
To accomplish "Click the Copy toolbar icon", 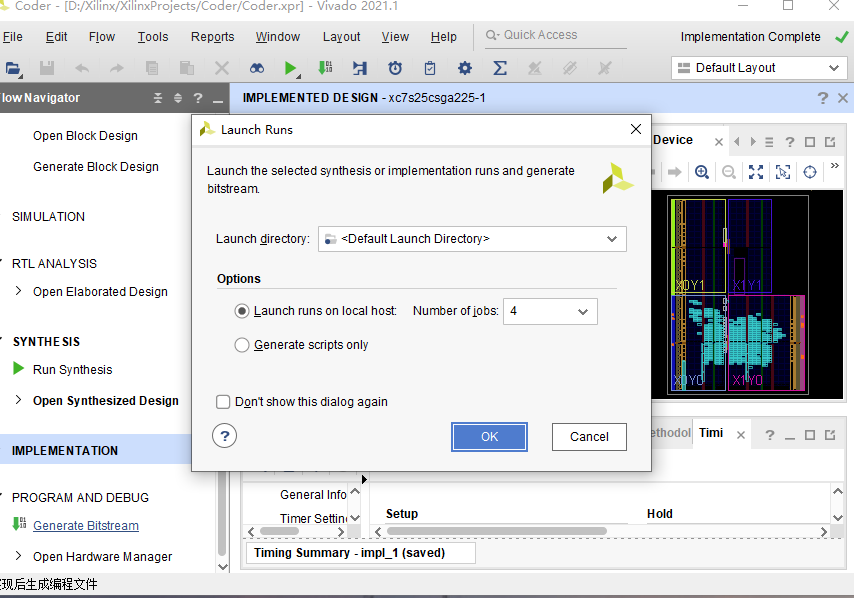I will point(152,68).
